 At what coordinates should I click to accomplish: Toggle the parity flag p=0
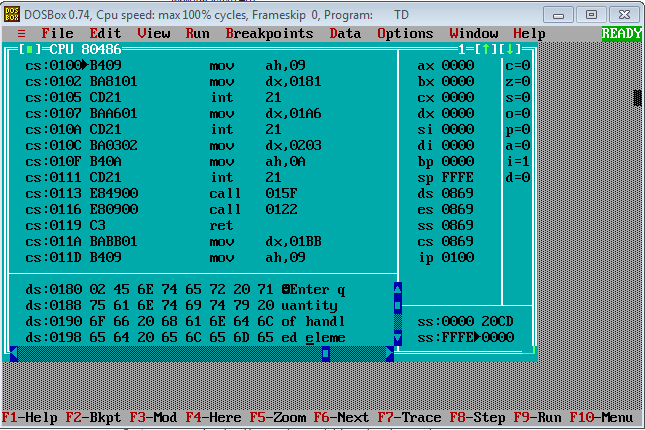click(x=517, y=130)
